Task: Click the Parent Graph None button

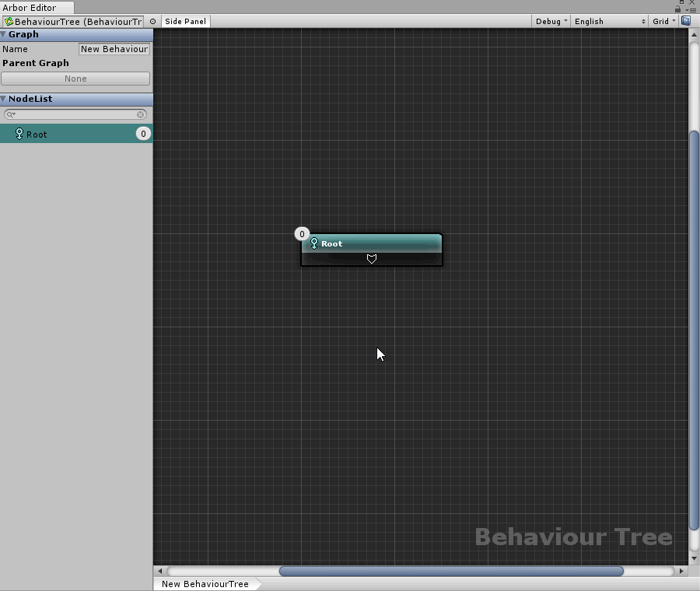Action: pos(75,79)
